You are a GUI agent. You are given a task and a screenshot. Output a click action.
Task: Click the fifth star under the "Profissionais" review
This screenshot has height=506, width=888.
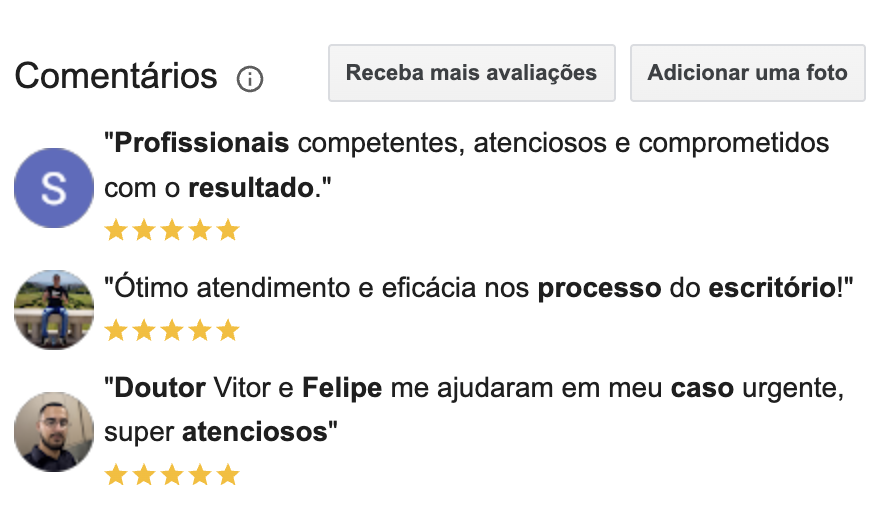coord(229,231)
